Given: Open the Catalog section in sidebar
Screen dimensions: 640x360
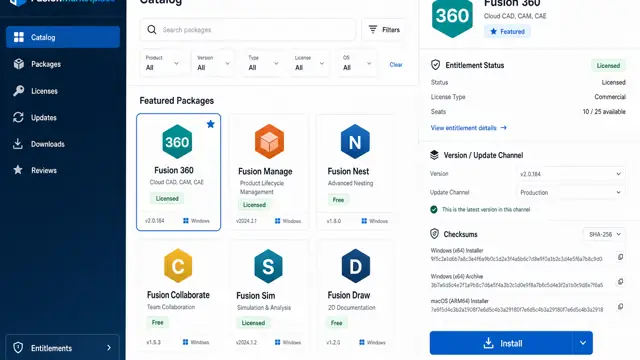Looking at the screenshot, I should point(63,37).
